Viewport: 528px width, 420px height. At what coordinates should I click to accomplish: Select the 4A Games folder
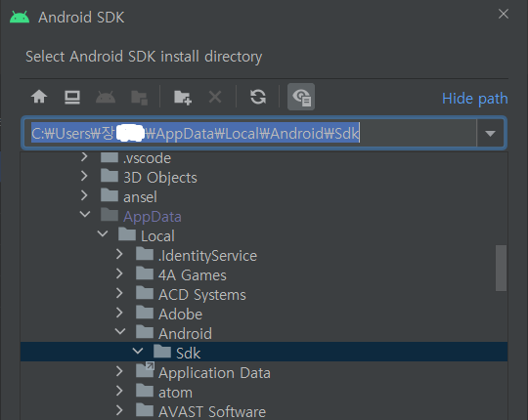[x=193, y=275]
